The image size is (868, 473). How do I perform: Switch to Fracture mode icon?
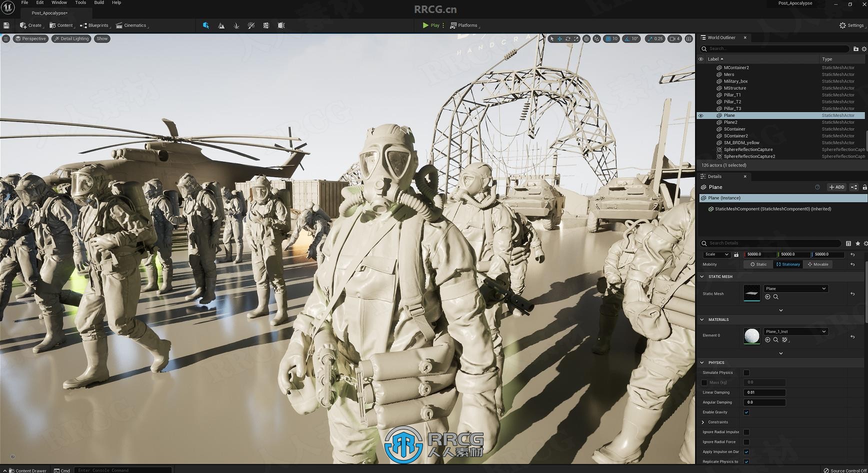point(266,25)
